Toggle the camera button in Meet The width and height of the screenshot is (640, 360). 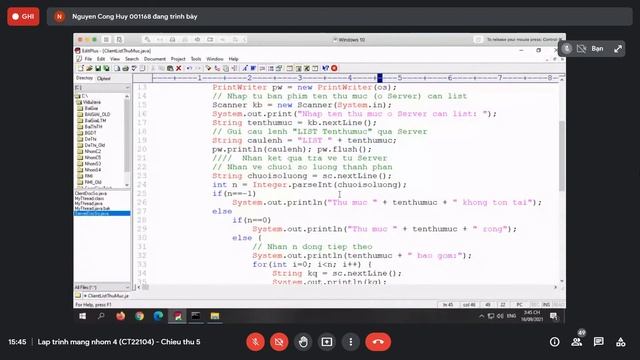[279, 342]
